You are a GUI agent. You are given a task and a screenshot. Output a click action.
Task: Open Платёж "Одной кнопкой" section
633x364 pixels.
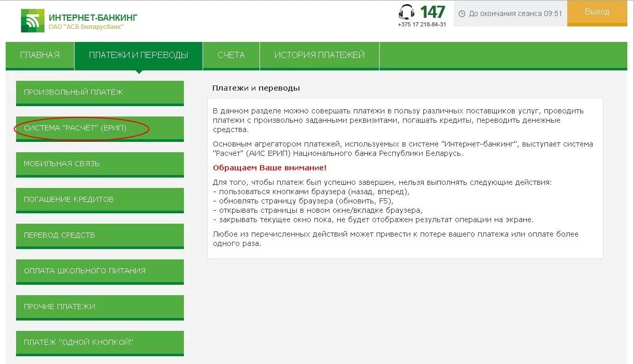tap(99, 342)
